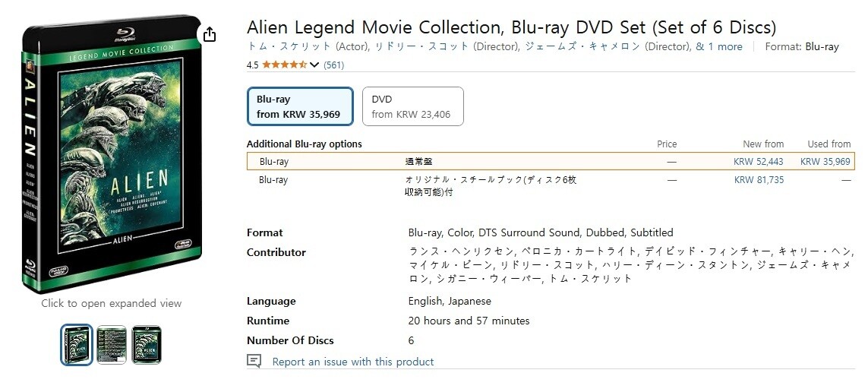868x392 pixels.
Task: Expand the rating breakdown chevron
Action: click(x=314, y=65)
